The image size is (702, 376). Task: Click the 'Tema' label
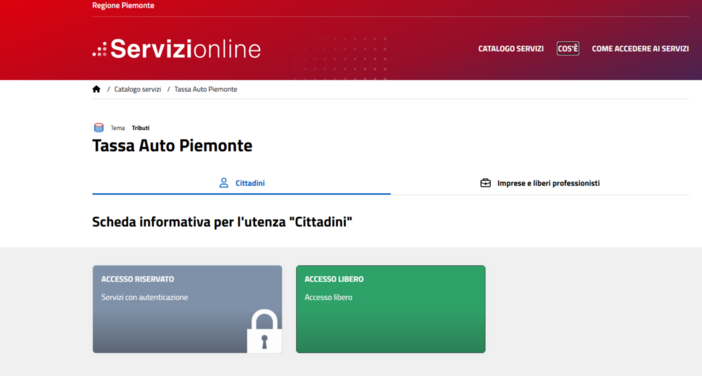118,128
